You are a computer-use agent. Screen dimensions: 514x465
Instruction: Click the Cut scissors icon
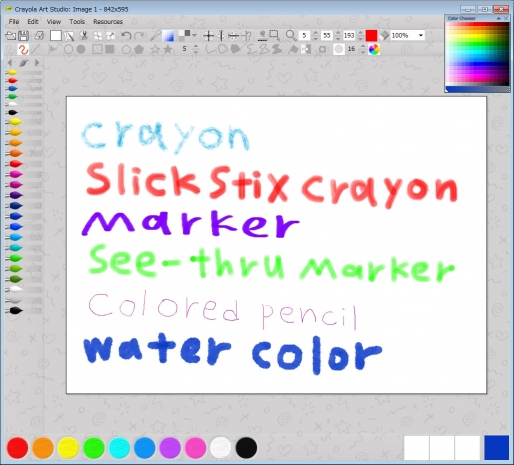(x=84, y=36)
